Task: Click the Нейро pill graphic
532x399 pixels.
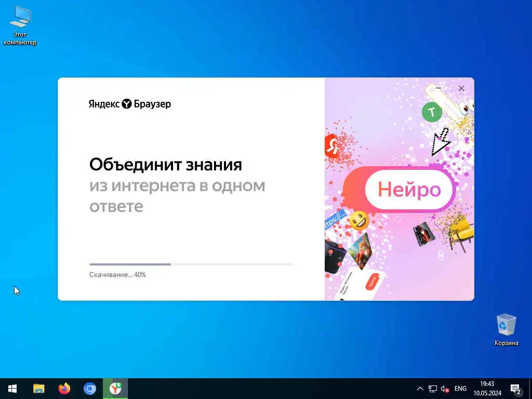Action: click(x=400, y=189)
